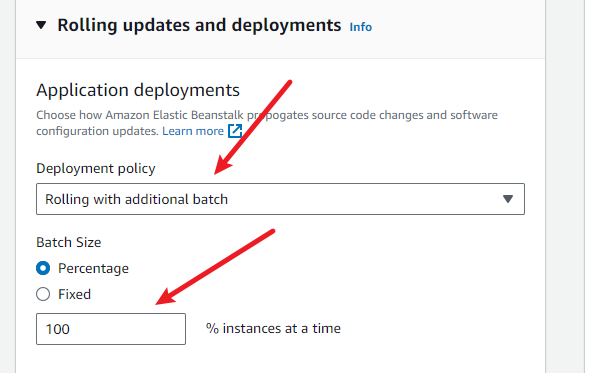Select the Percentage batch size option
This screenshot has height=373, width=592.
(43, 268)
